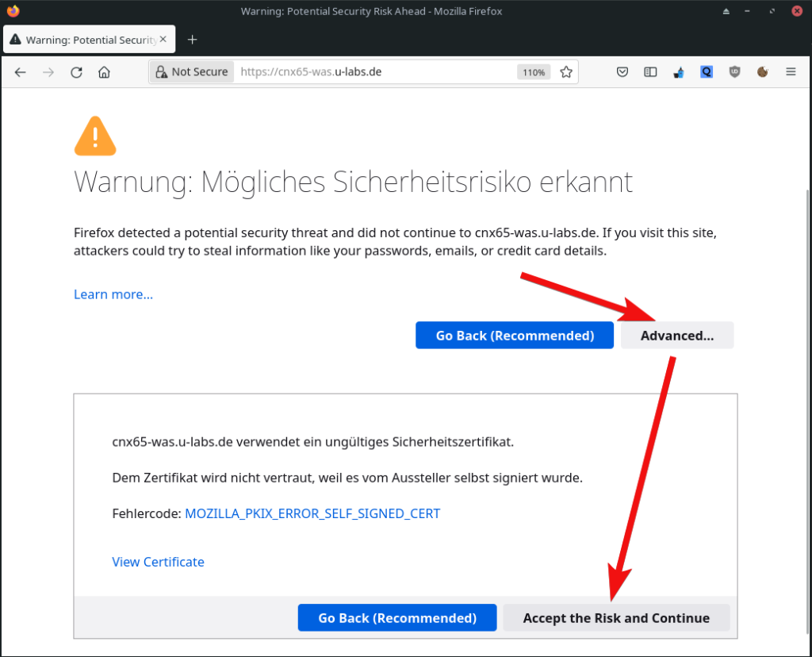Click the cookie extension icon
This screenshot has width=812, height=657.
[762, 72]
